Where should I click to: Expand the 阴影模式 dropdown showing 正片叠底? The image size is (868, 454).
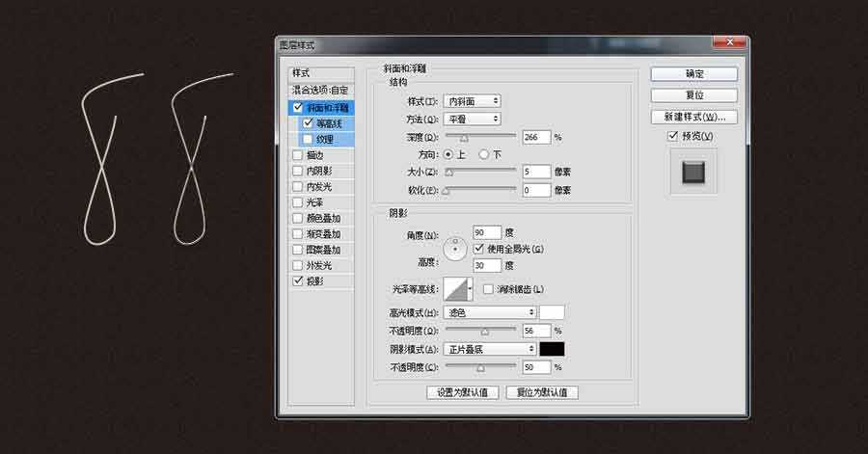point(490,349)
